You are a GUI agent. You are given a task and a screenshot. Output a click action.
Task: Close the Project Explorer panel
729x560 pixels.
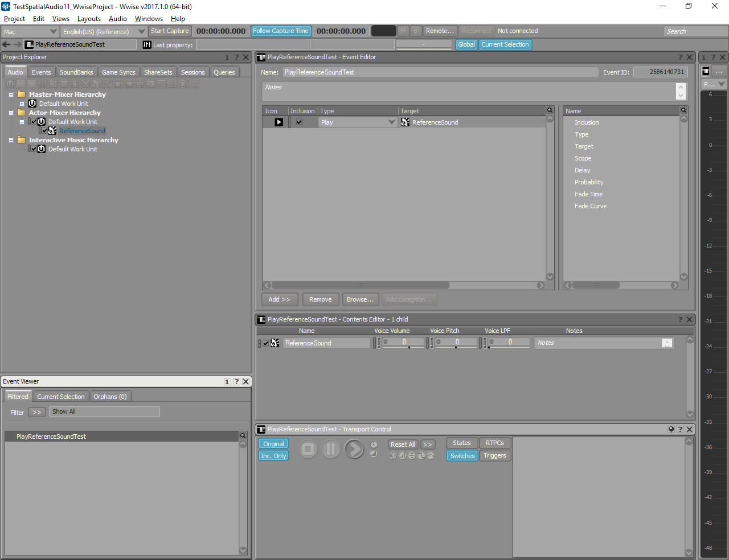[246, 57]
